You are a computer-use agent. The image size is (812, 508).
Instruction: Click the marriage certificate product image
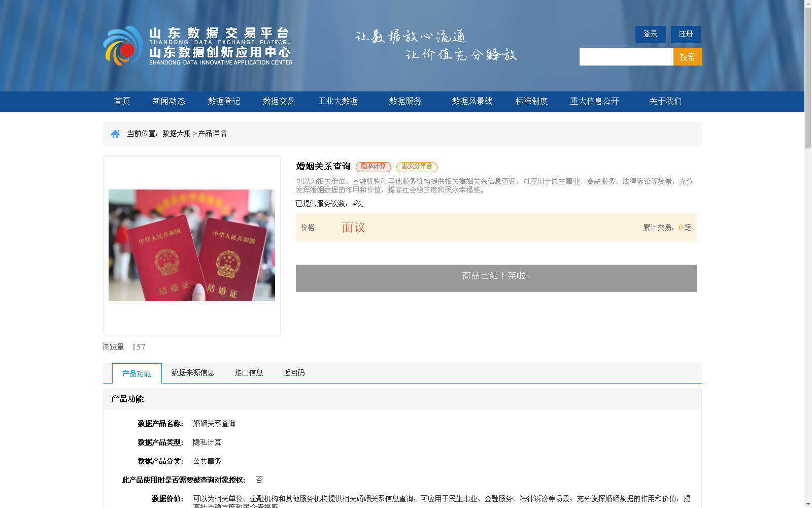[192, 245]
